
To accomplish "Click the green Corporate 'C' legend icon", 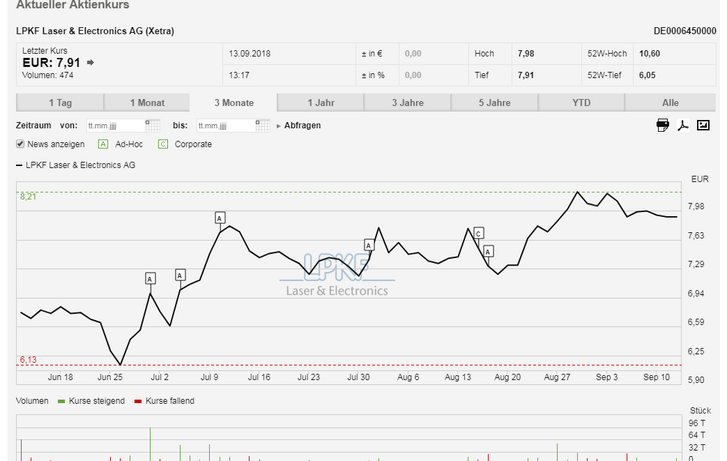I will tap(162, 144).
